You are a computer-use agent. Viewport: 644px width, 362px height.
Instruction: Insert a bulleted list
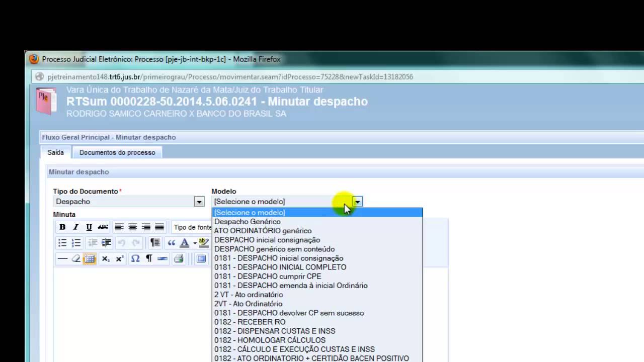(x=62, y=243)
